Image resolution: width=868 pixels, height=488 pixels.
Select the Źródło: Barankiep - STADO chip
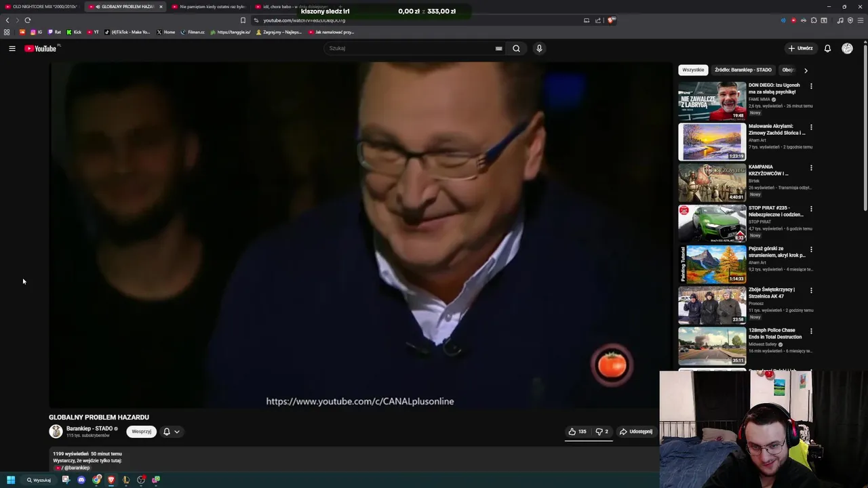pyautogui.click(x=743, y=70)
